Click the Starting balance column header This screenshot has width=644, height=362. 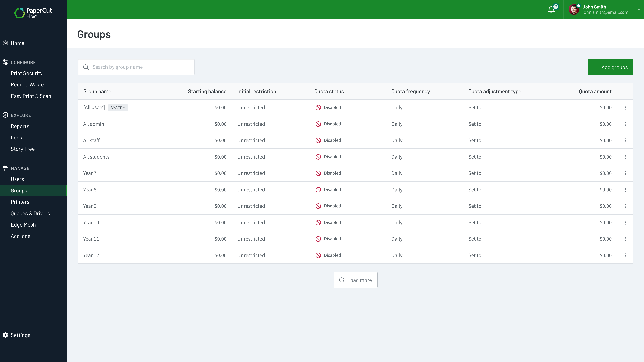click(x=207, y=92)
